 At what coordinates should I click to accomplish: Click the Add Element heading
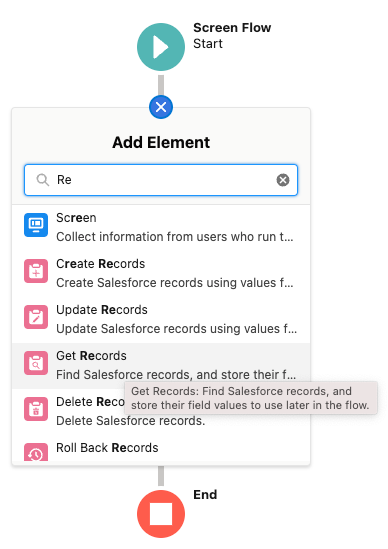(x=161, y=143)
